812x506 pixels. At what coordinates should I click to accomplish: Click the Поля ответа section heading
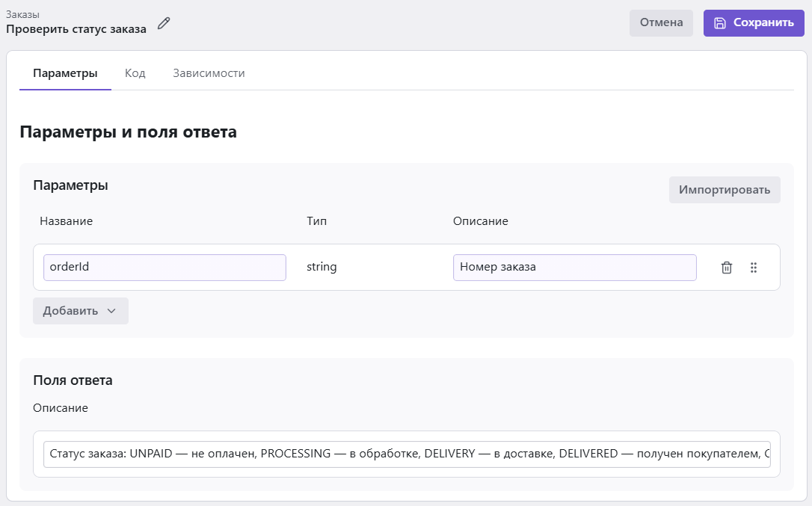pos(73,380)
